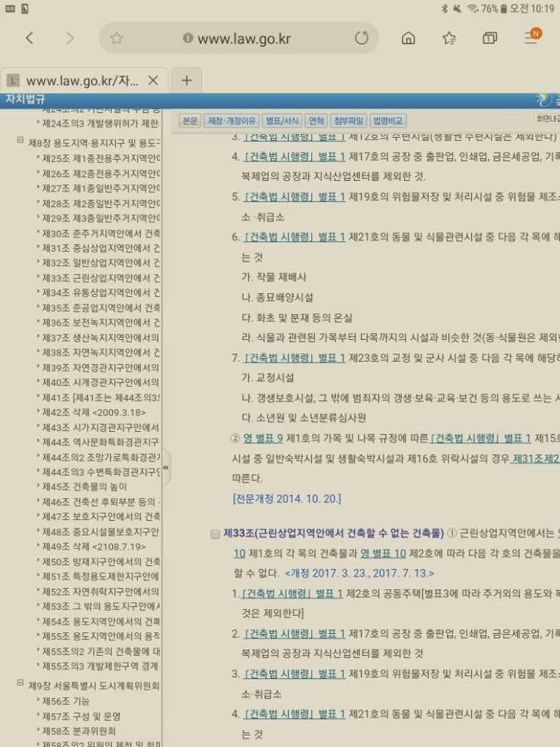Select the 별표/서식 tab

[x=282, y=121]
